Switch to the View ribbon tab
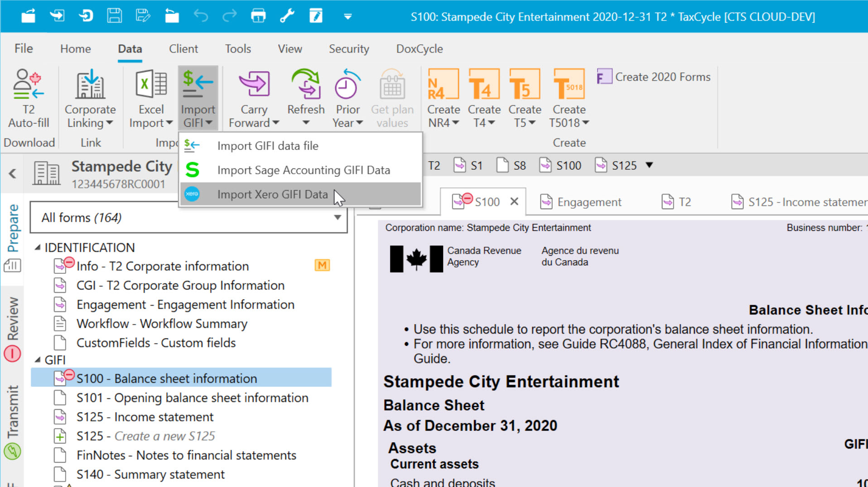 tap(290, 48)
